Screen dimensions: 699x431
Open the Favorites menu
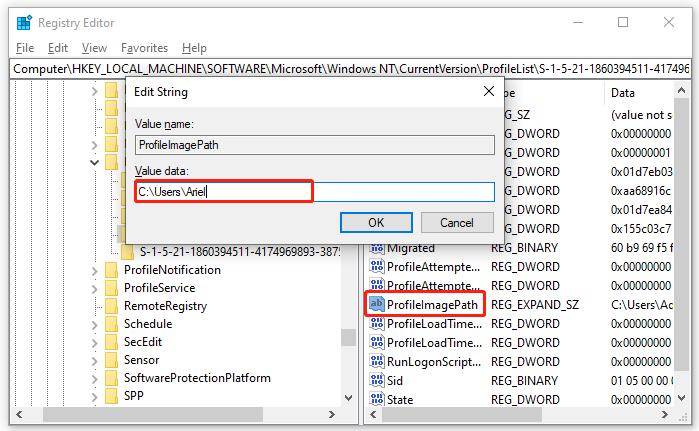pyautogui.click(x=144, y=48)
